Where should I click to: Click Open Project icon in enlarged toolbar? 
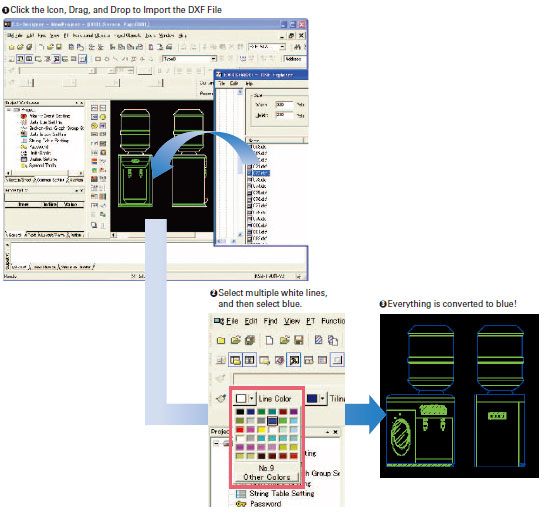[x=236, y=340]
